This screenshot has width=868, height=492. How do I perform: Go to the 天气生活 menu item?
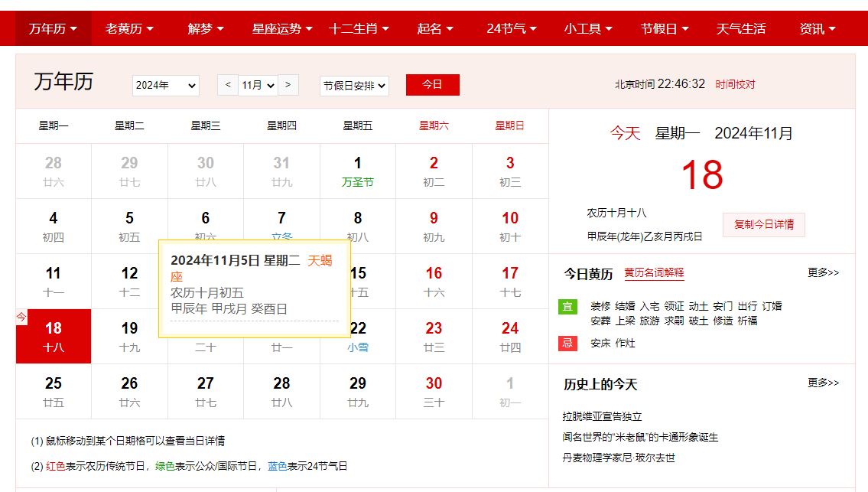coord(741,28)
